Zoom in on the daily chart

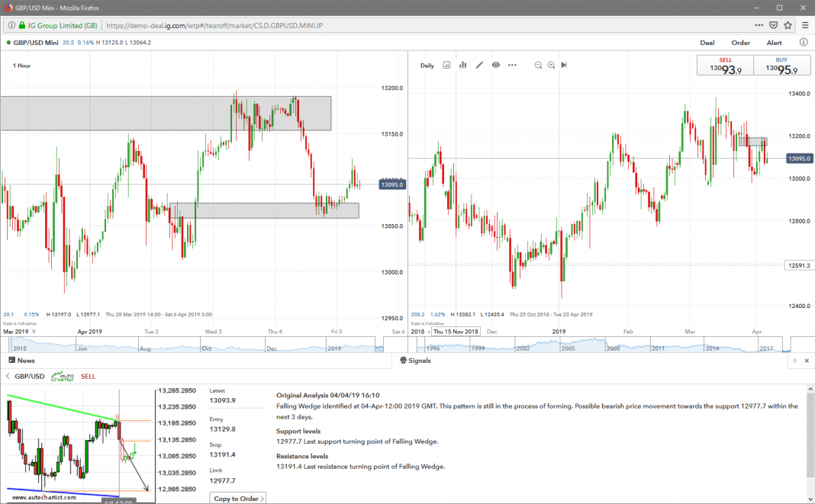(x=551, y=66)
